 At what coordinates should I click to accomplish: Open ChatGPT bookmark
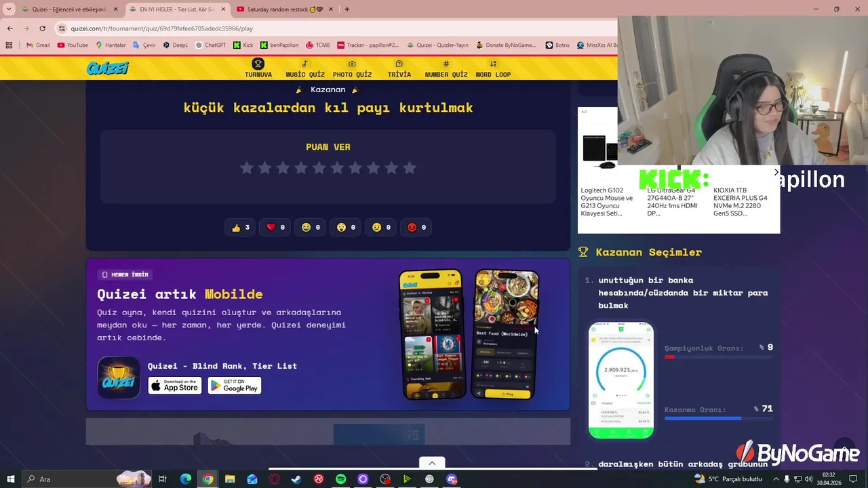[210, 45]
